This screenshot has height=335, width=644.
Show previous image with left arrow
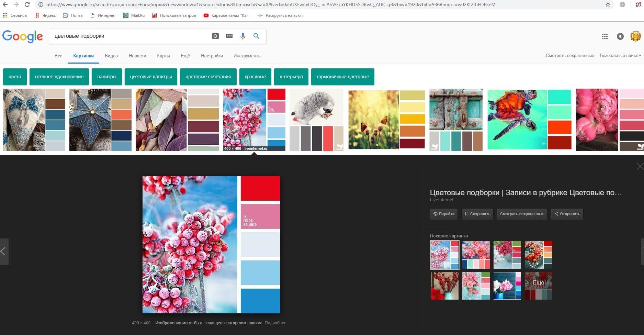(3, 252)
